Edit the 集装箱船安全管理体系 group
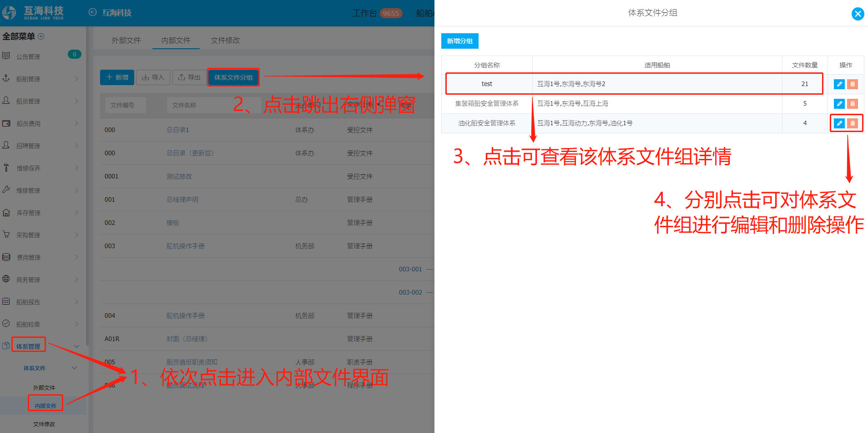This screenshot has width=868, height=433. (839, 104)
